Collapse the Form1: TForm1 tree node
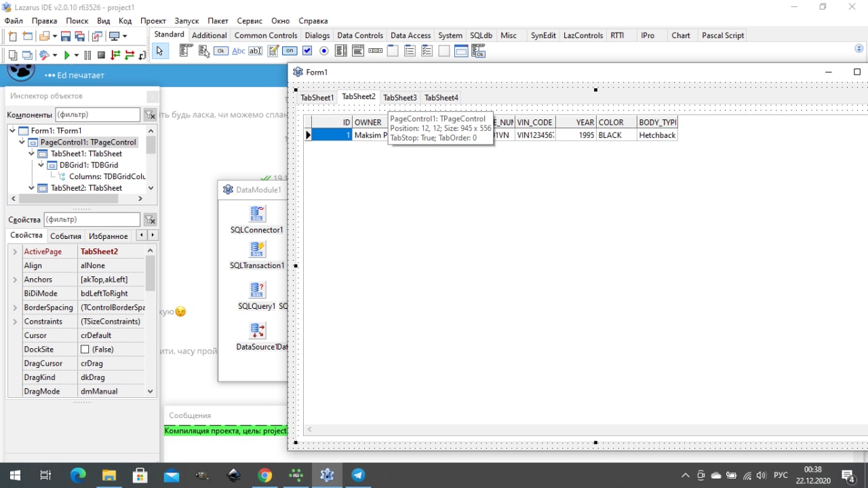 [12, 130]
